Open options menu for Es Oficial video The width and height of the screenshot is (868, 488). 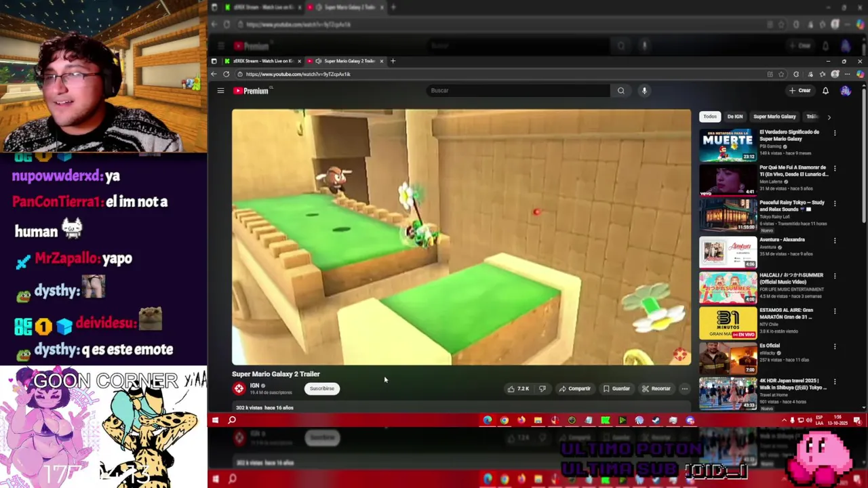click(835, 346)
